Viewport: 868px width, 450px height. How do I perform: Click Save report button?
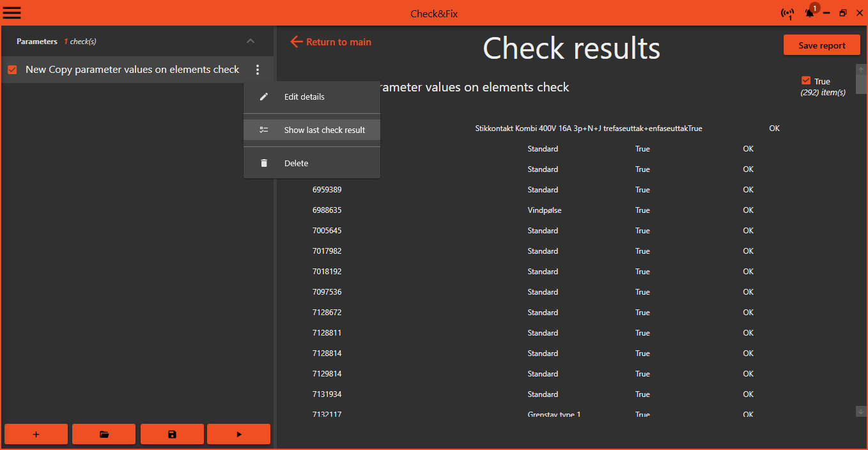(821, 45)
